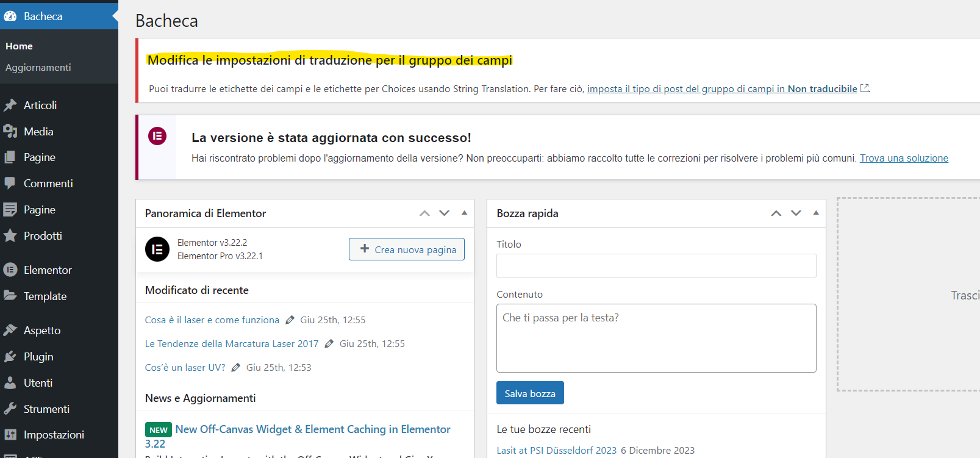Open the Commenti menu

(48, 183)
